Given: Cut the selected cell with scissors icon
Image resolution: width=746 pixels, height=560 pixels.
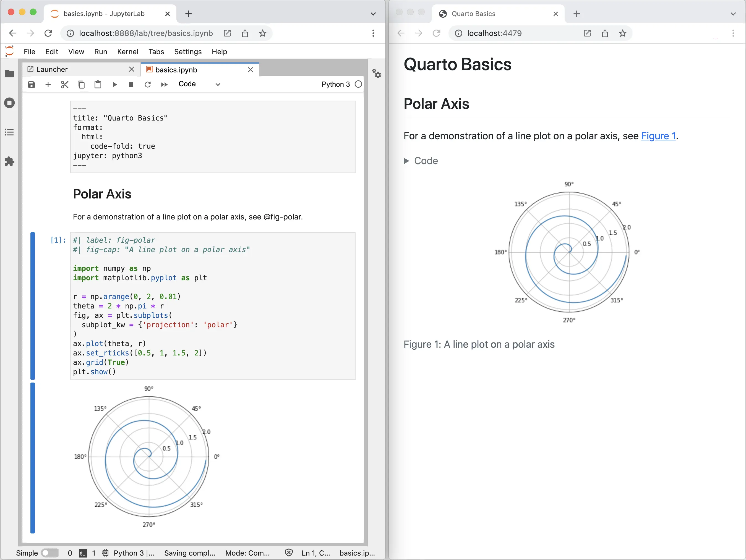Looking at the screenshot, I should 64,84.
